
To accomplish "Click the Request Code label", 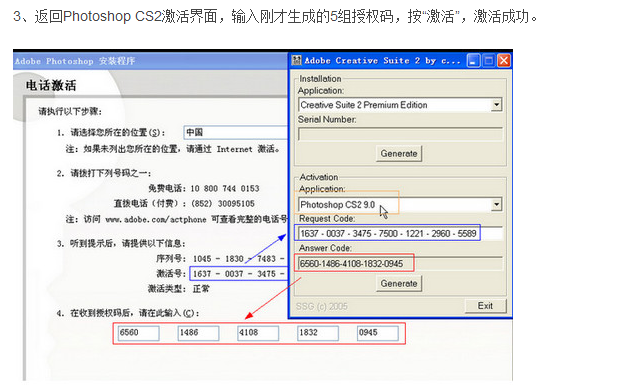I will [327, 219].
